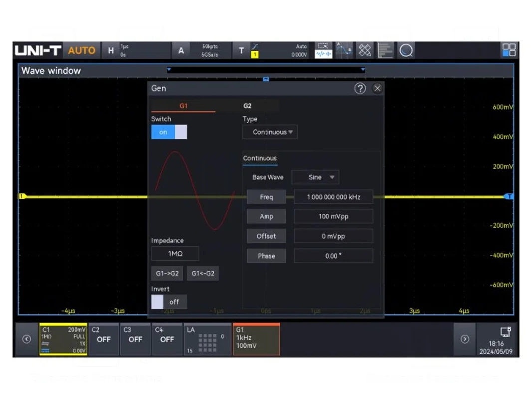Click the Freq button
The image size is (532, 399).
coord(266,197)
